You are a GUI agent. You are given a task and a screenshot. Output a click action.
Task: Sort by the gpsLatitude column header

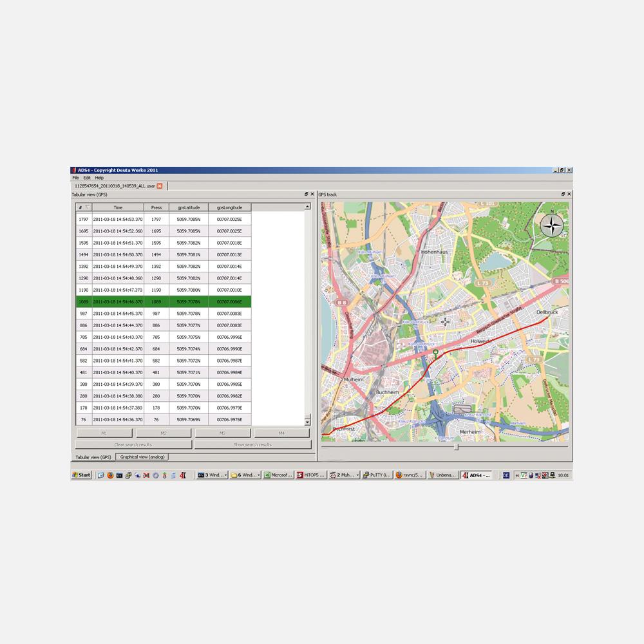pos(189,207)
